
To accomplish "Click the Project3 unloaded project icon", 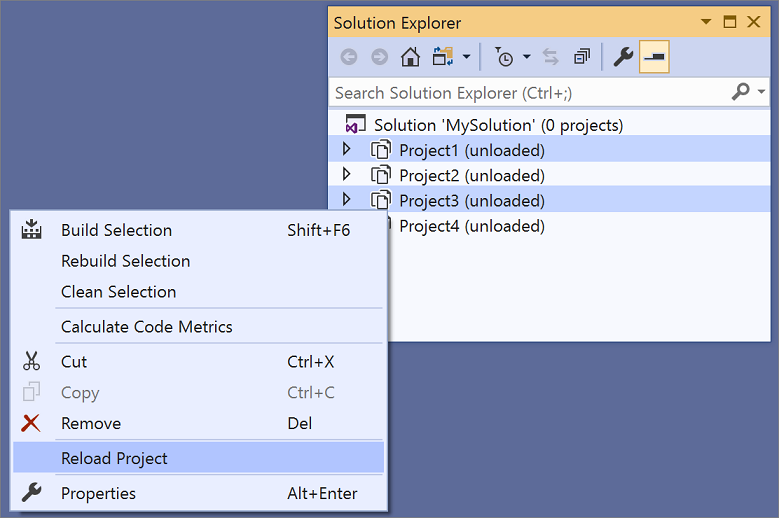I will coord(381,200).
